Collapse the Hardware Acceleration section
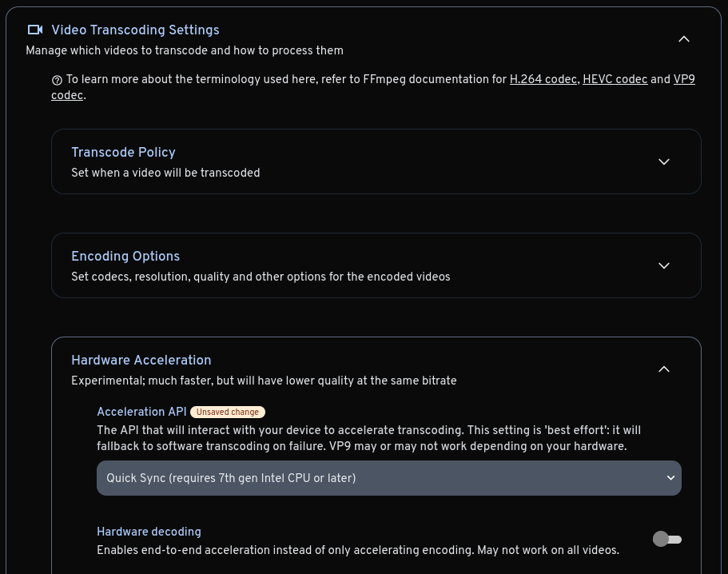728x574 pixels. coord(664,369)
